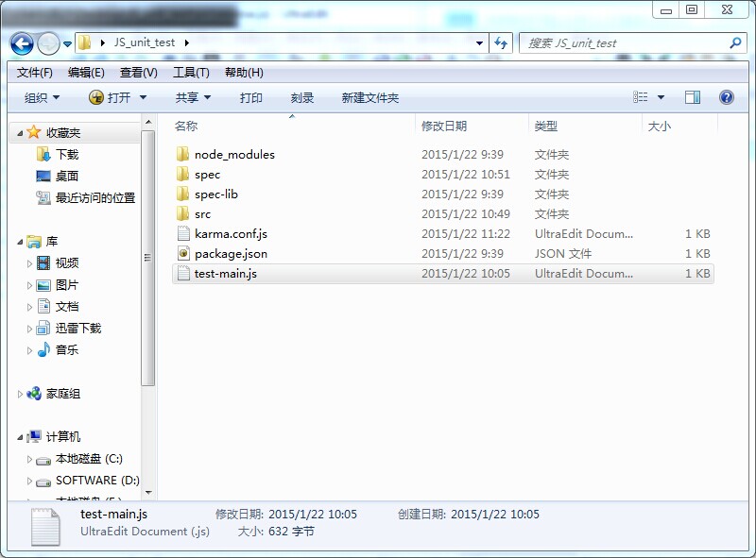Click the blue help icon
Viewport: 756px width, 558px height.
[727, 97]
